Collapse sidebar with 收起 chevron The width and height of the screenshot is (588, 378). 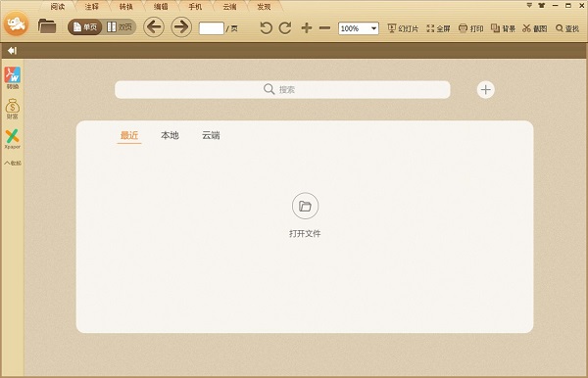tap(13, 163)
